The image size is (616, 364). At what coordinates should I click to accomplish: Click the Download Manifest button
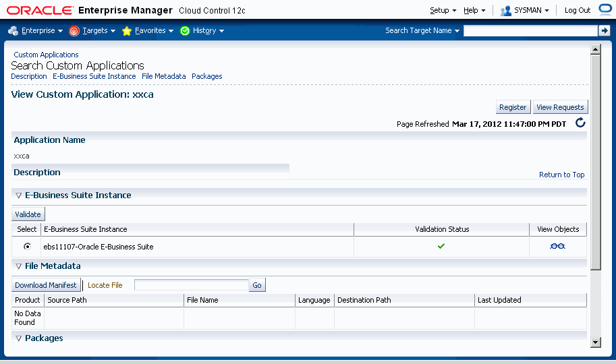pos(46,285)
